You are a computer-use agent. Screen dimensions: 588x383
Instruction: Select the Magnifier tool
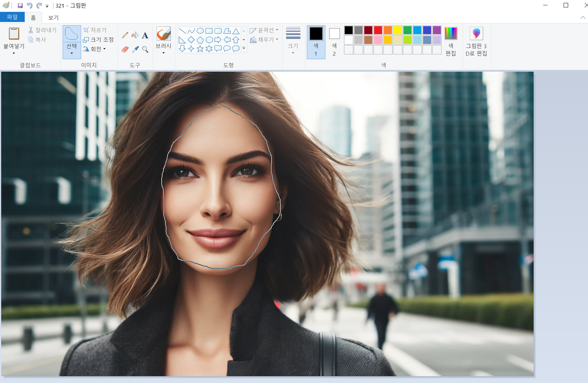(145, 49)
